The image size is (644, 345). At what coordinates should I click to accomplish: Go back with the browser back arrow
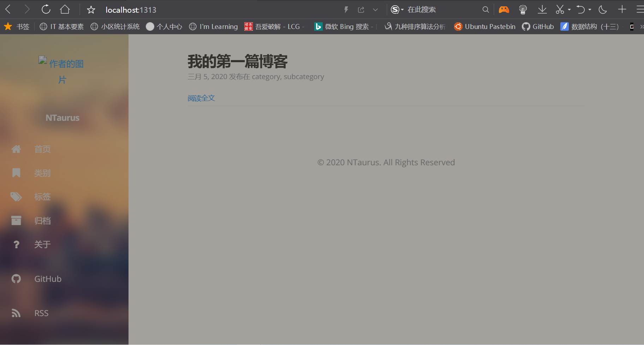coord(8,9)
